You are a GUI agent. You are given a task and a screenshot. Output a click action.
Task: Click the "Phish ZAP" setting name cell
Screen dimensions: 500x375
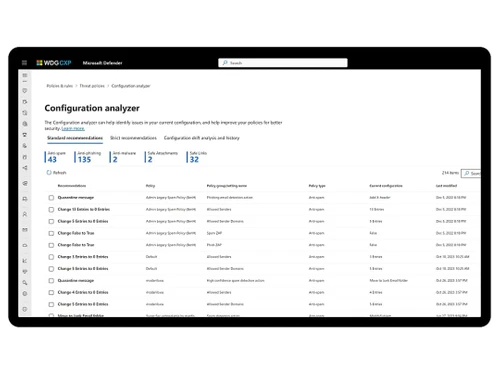click(x=214, y=245)
